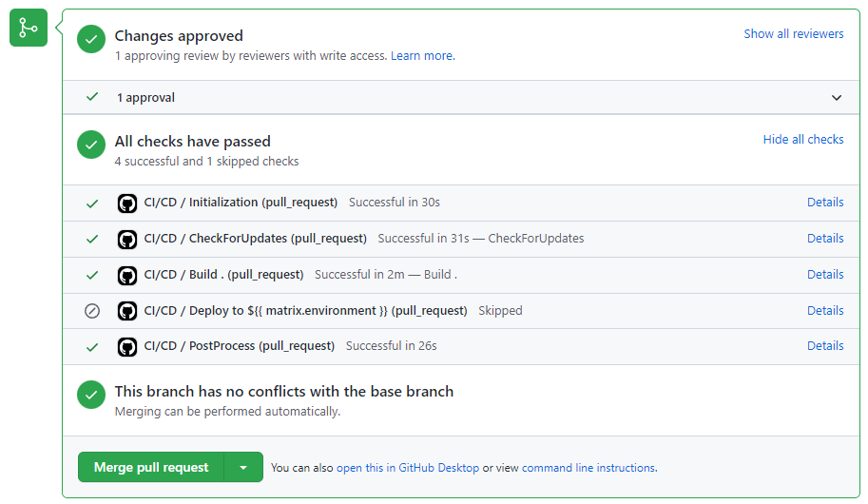Click Successful in 26s status text
The width and height of the screenshot is (868, 504).
[x=392, y=345]
